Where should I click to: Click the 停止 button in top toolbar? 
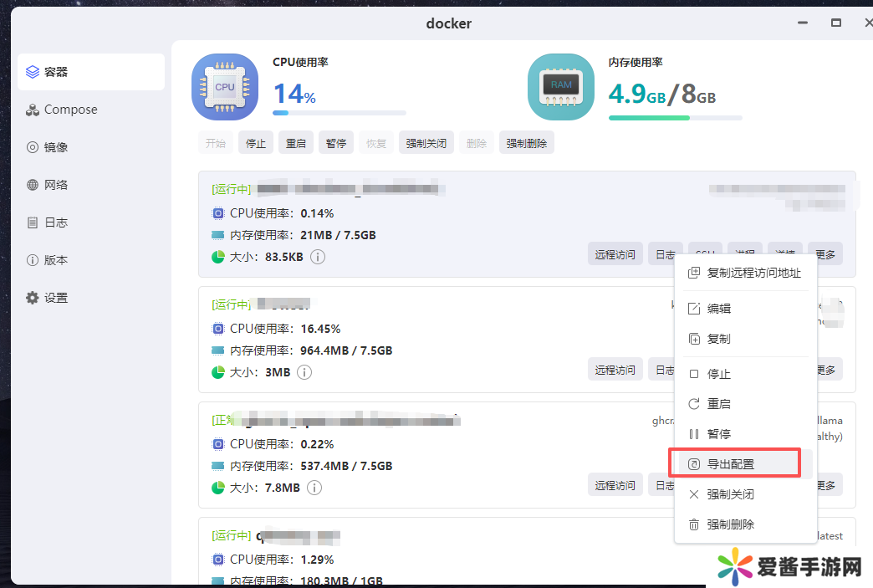pyautogui.click(x=256, y=143)
